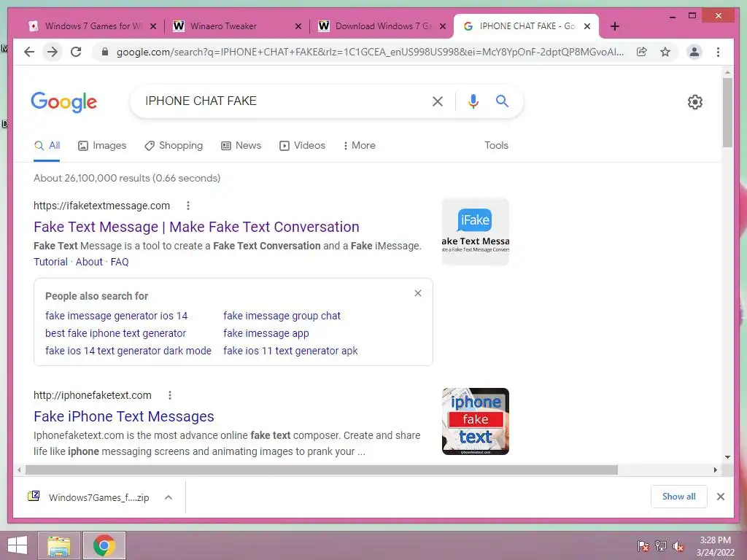This screenshot has width=747, height=560.
Task: Search fake imessage generator ios 14
Action: (116, 316)
